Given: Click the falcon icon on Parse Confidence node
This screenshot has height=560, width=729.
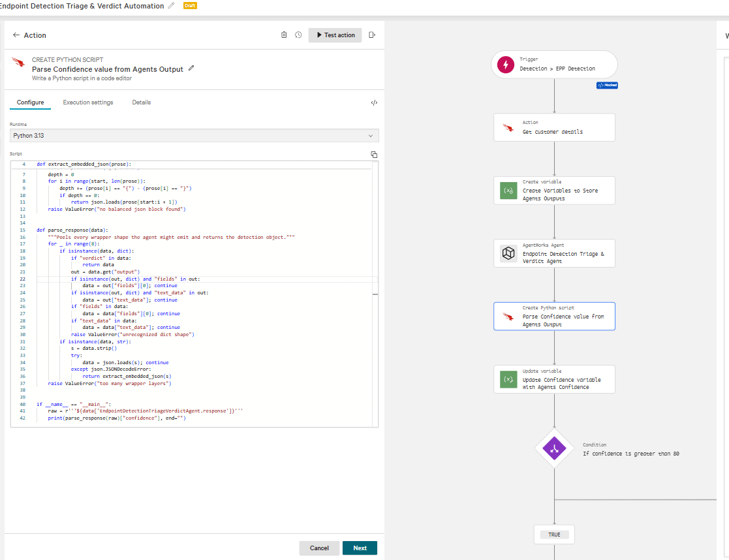Looking at the screenshot, I should [508, 317].
